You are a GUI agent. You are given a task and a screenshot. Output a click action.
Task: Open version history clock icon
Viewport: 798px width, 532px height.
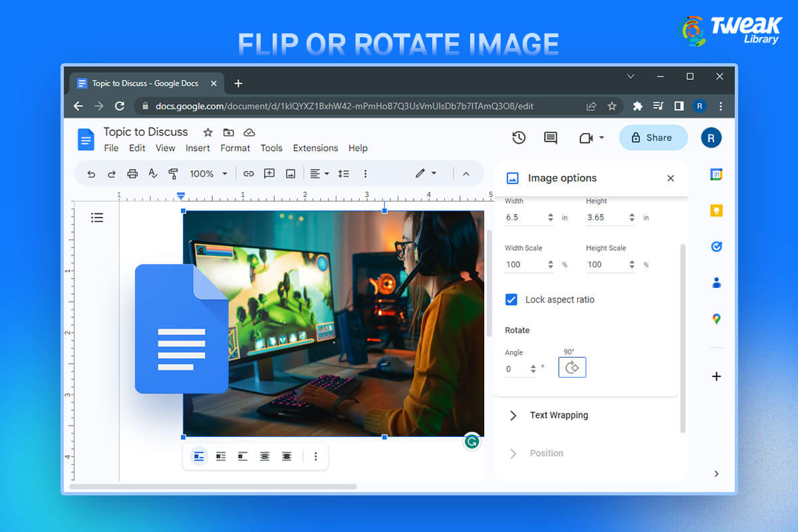(x=519, y=138)
